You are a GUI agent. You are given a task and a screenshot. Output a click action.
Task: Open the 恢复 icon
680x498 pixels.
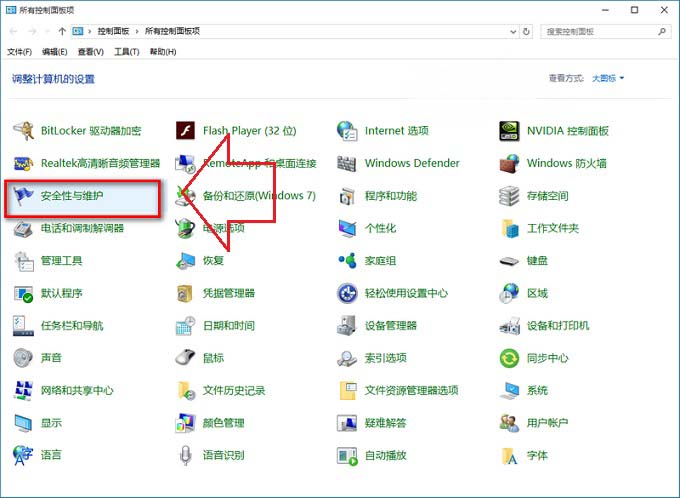click(x=185, y=261)
